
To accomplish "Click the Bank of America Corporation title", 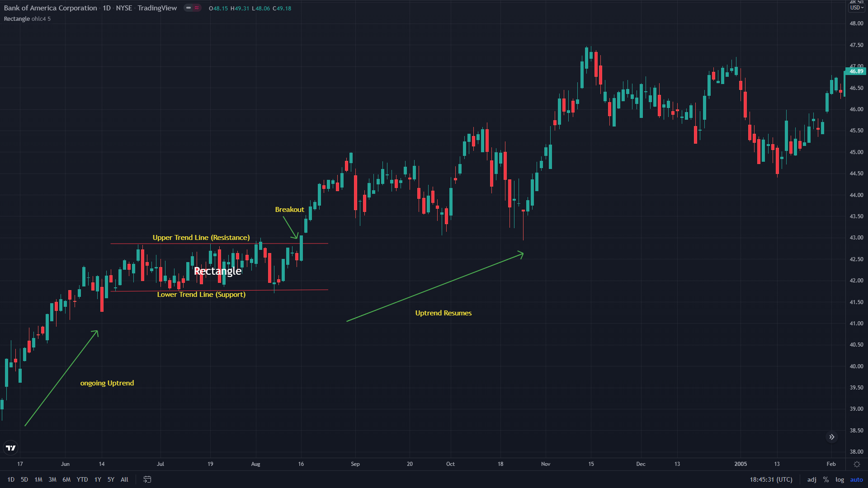I will point(50,8).
